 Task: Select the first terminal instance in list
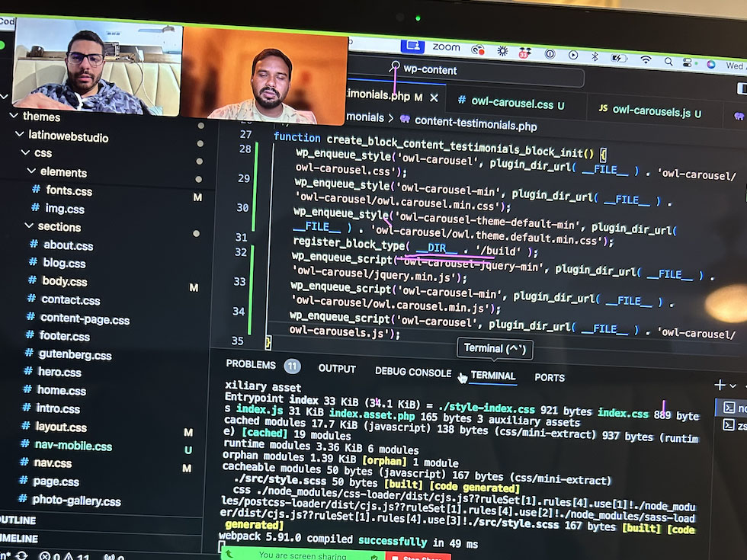[733, 408]
